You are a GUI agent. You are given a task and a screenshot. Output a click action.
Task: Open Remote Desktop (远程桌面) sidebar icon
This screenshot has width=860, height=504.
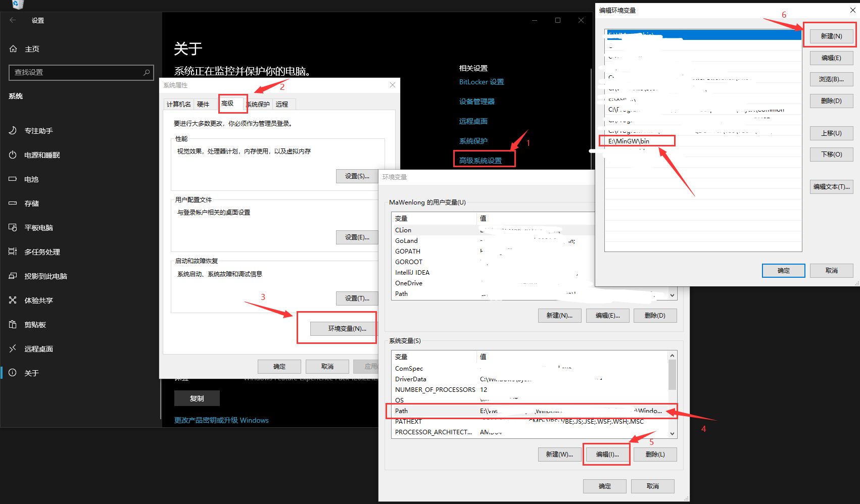click(x=13, y=349)
